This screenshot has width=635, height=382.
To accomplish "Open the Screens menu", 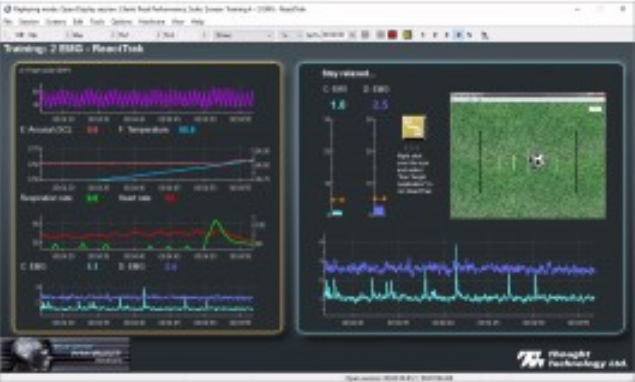I will pyautogui.click(x=56, y=22).
